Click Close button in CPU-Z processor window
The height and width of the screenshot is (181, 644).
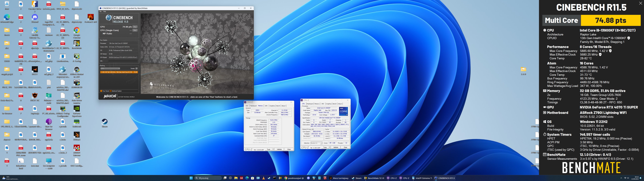click(345, 147)
